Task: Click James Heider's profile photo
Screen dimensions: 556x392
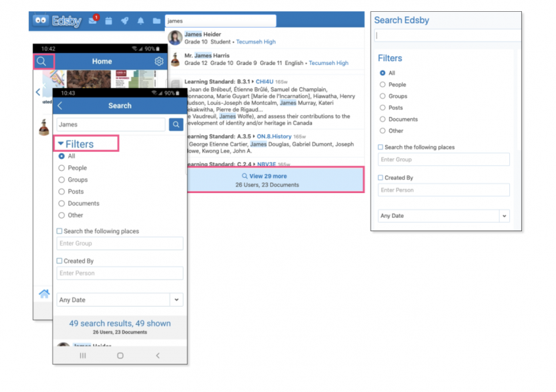Action: pos(175,38)
